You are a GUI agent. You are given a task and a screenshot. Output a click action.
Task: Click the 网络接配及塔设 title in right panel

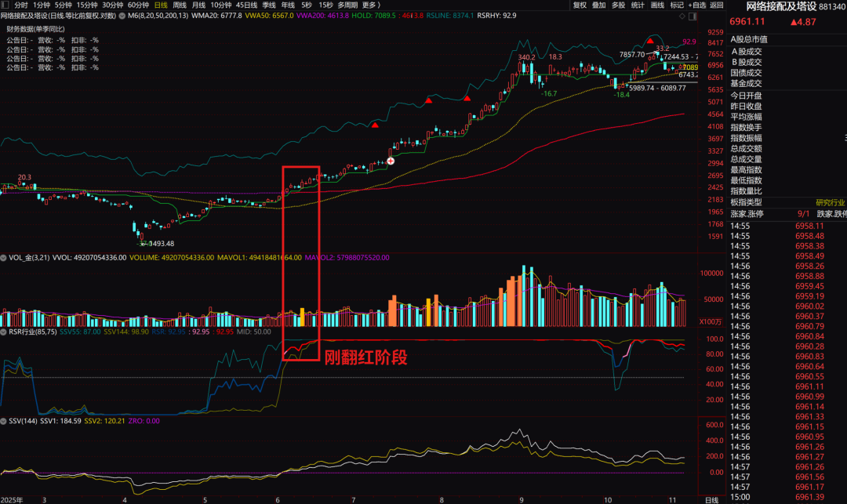click(x=781, y=6)
